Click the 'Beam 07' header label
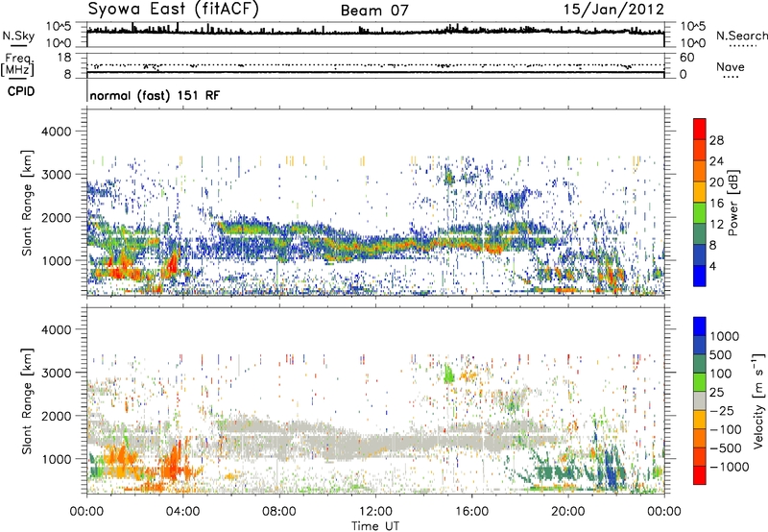 tap(374, 11)
